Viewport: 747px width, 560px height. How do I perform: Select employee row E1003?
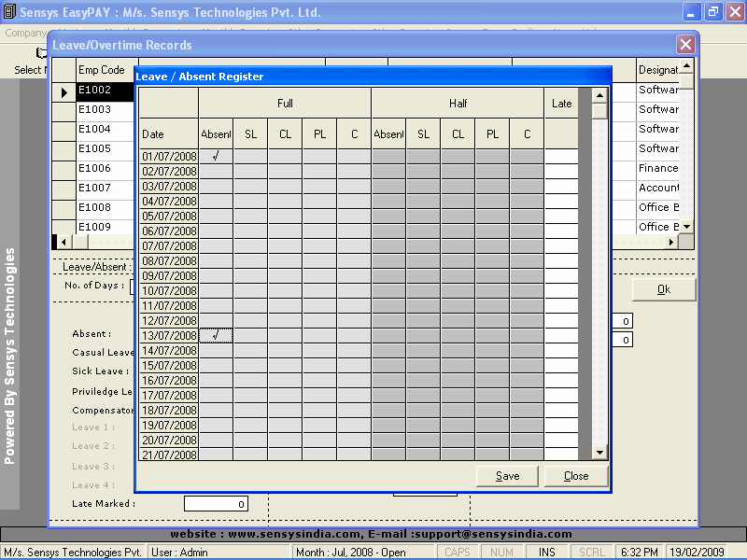click(105, 109)
